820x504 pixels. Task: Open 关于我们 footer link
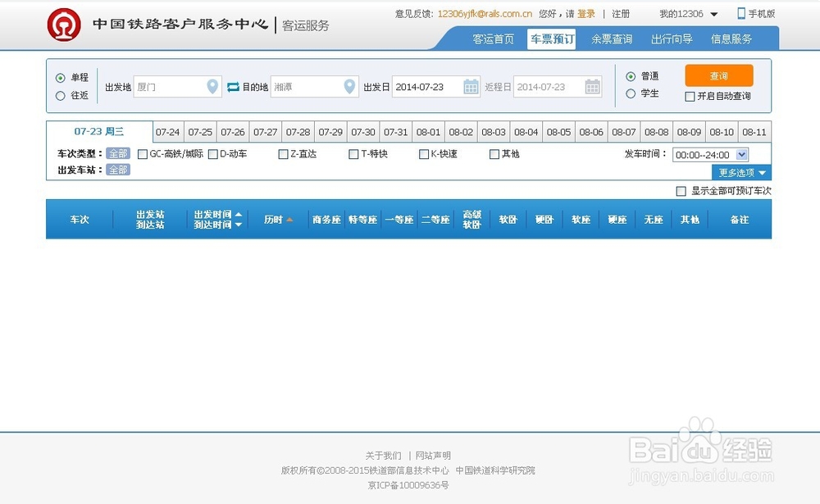(x=383, y=456)
